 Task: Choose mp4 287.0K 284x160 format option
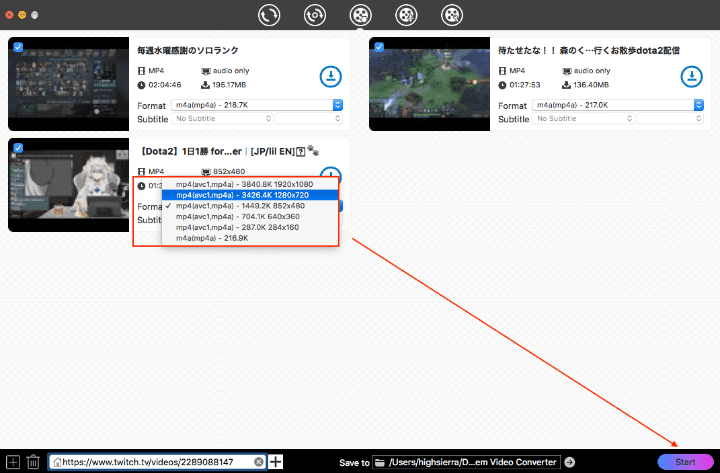(250, 227)
